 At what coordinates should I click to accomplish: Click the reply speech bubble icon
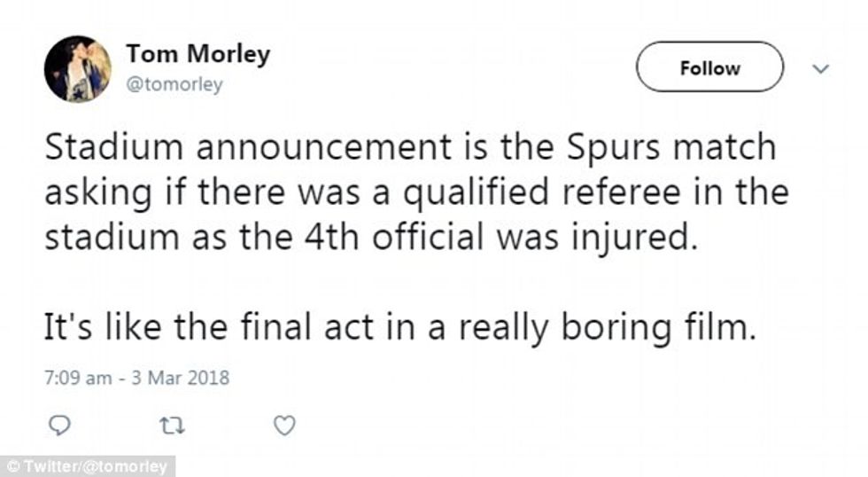58,426
